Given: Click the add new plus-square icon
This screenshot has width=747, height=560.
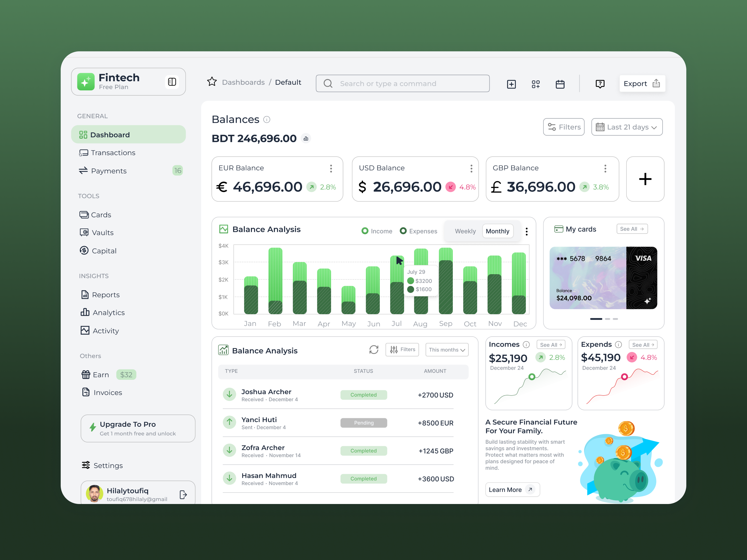Looking at the screenshot, I should pyautogui.click(x=511, y=84).
